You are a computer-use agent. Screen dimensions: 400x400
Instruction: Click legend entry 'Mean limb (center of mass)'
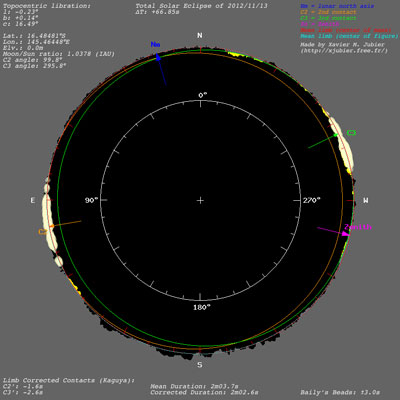point(346,30)
